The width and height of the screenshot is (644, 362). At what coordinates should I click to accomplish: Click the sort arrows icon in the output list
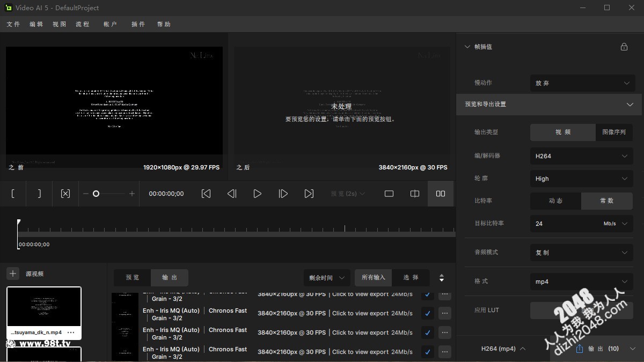[442, 278]
